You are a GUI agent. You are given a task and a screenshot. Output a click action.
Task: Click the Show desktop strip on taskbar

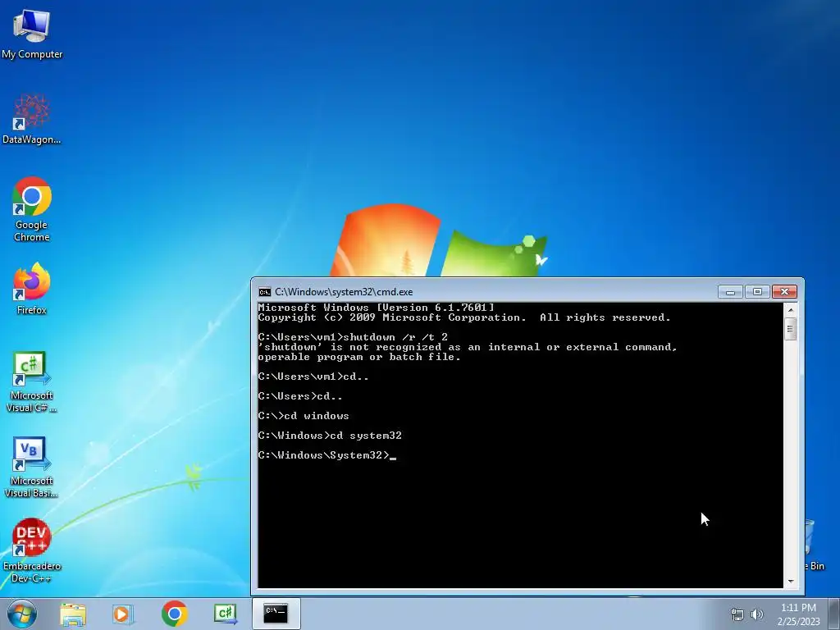(x=834, y=614)
